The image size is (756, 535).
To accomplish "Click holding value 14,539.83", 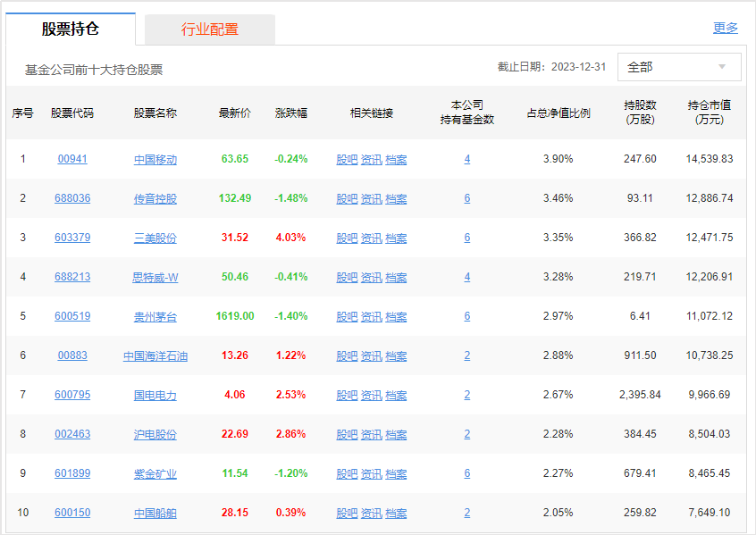I will [710, 159].
